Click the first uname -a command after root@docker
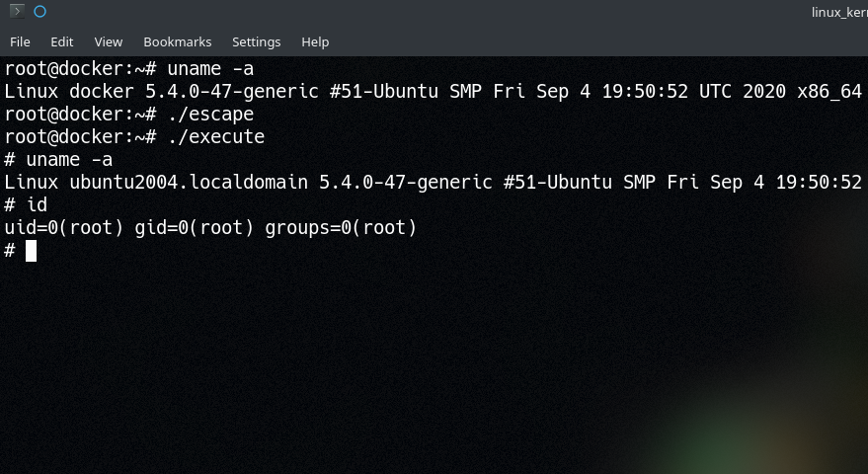Image resolution: width=868 pixels, height=474 pixels. point(210,69)
